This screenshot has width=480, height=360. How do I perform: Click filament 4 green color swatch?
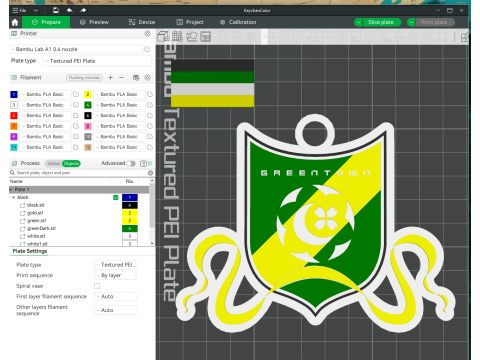pos(88,105)
